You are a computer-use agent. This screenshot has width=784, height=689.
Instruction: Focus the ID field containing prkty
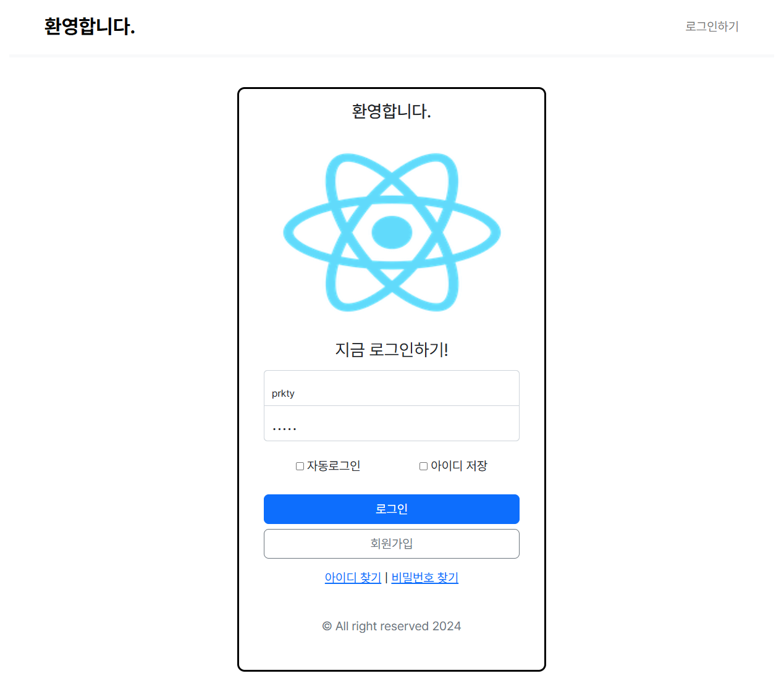pos(392,388)
